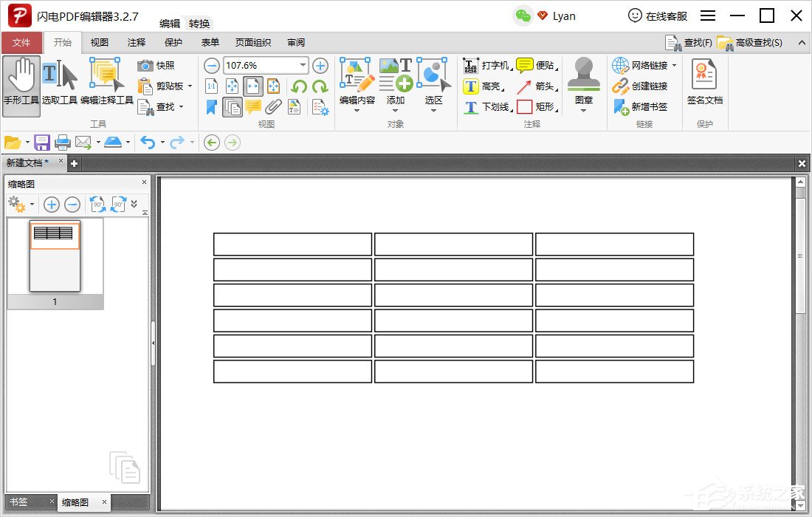
Task: Pick the Arrow annotation tool (箭头)
Action: [x=537, y=86]
